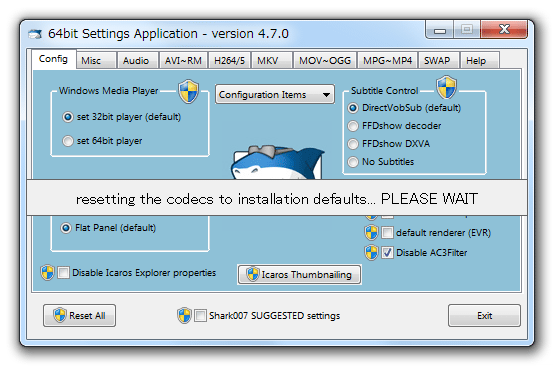
Task: Enable Shark007 SUGGESTED settings checkbox
Action: coord(200,316)
